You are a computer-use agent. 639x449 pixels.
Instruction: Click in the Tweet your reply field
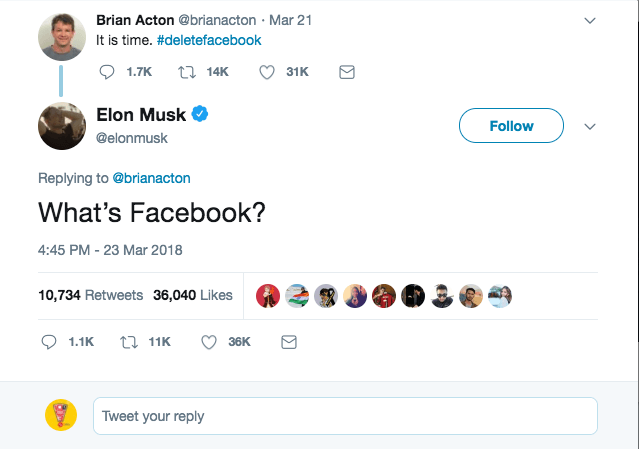[x=344, y=415]
